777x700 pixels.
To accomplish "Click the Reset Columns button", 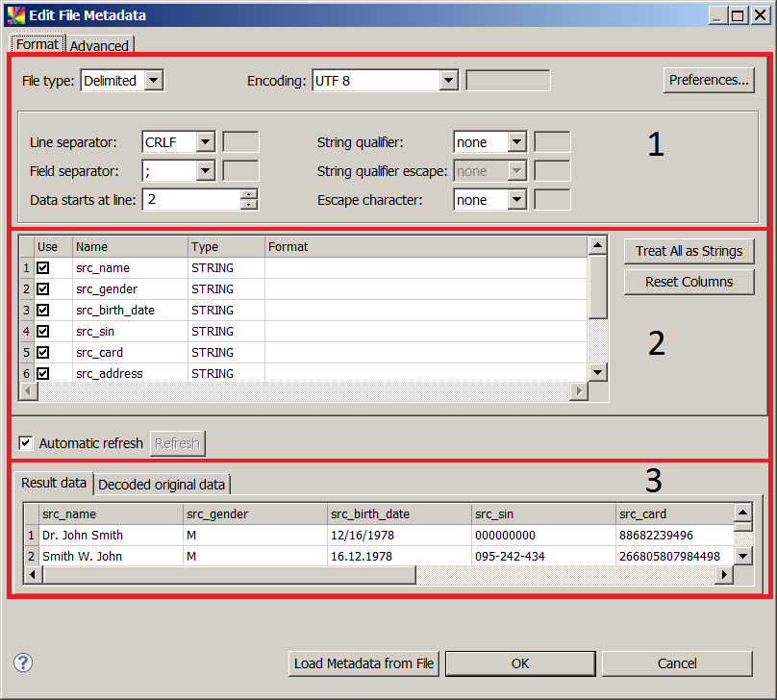I will coord(689,282).
